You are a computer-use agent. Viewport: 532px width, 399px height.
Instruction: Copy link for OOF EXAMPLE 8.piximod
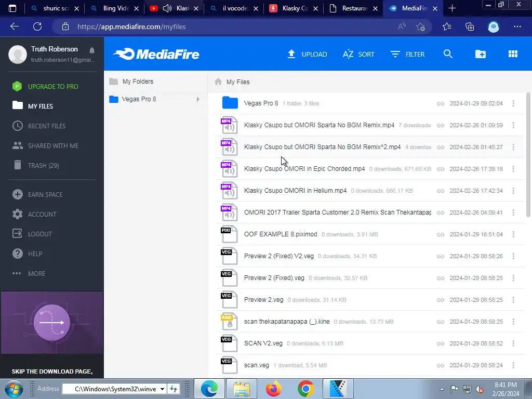[441, 234]
